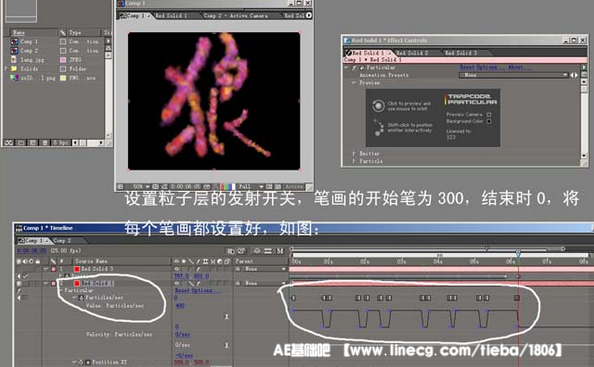Screen dimensions: 594x367
Task: Open Parent dropdown for Red Solid 3
Action: point(264,269)
